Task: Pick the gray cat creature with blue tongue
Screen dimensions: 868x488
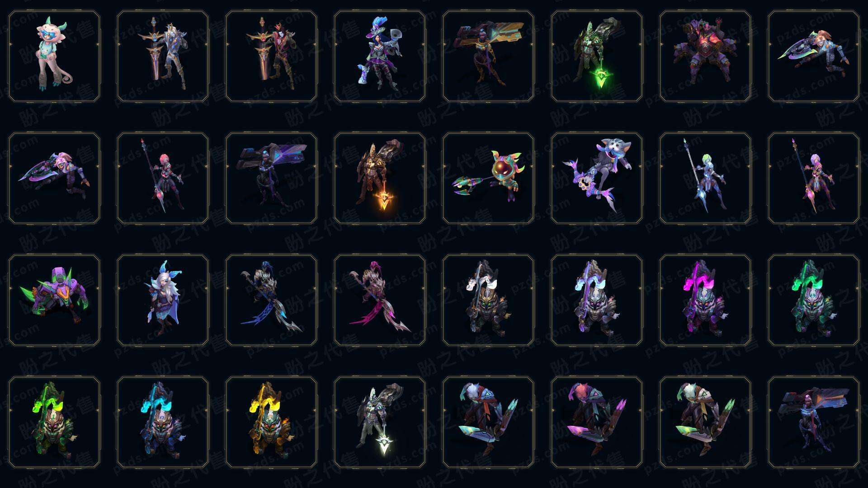Action: coord(597,178)
